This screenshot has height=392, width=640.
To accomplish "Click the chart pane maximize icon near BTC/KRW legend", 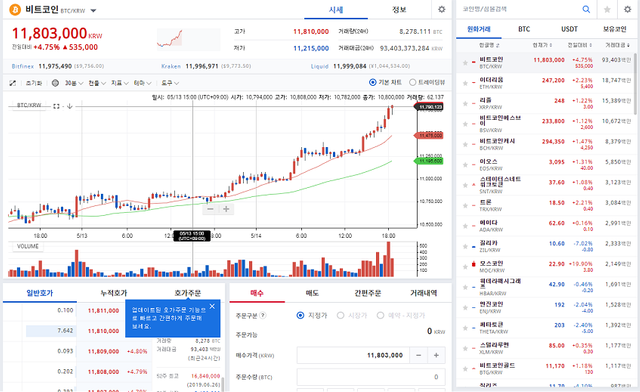I will [56, 106].
